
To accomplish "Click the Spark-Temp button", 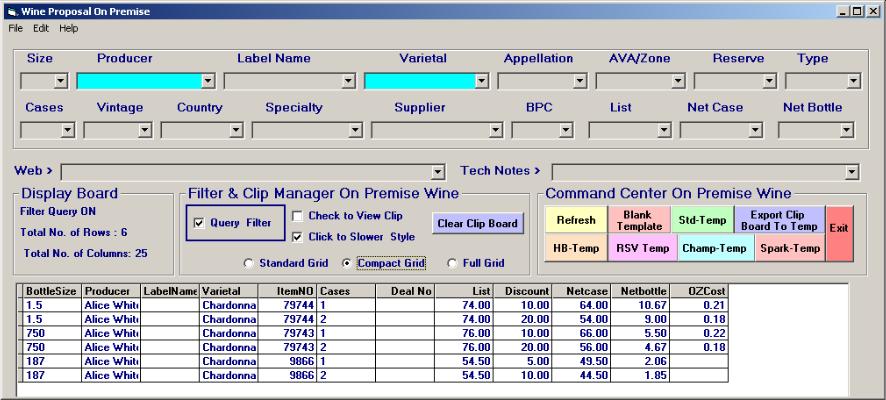I will 789,248.
